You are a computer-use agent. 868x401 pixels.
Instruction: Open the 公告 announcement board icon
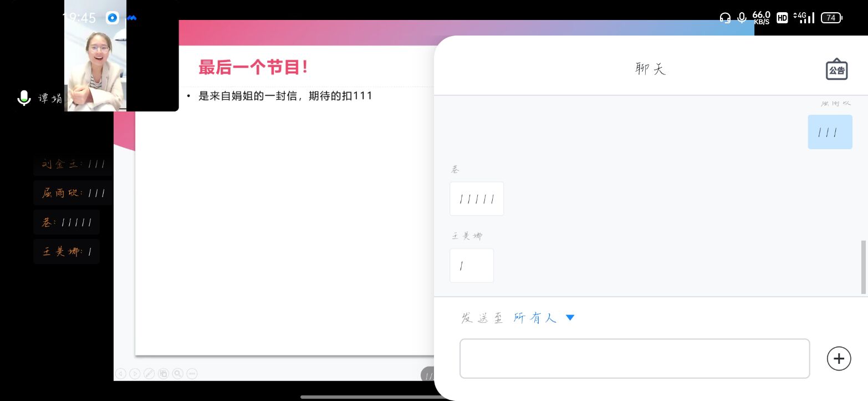click(x=836, y=69)
